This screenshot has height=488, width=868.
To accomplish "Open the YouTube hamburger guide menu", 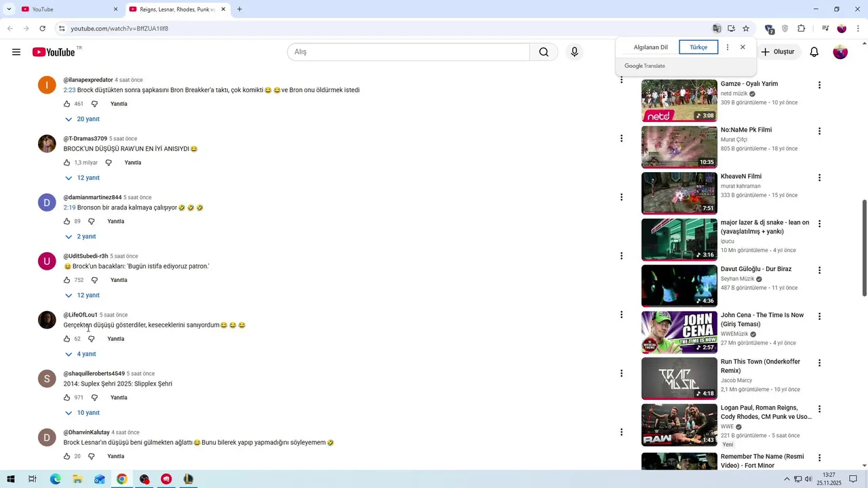I will click(x=16, y=52).
